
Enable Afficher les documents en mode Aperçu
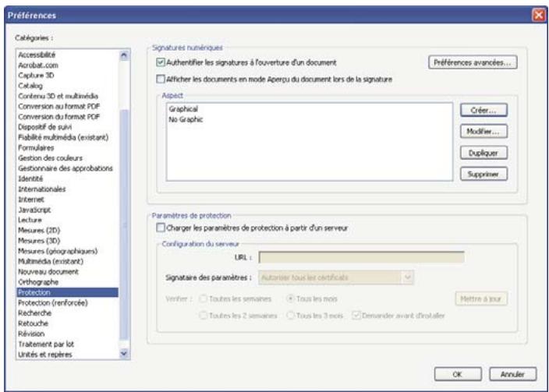pos(161,79)
